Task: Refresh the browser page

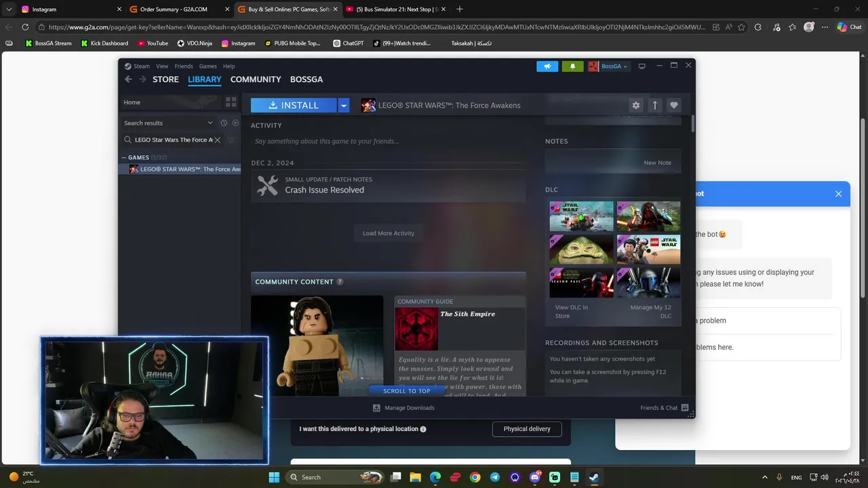Action: point(25,27)
